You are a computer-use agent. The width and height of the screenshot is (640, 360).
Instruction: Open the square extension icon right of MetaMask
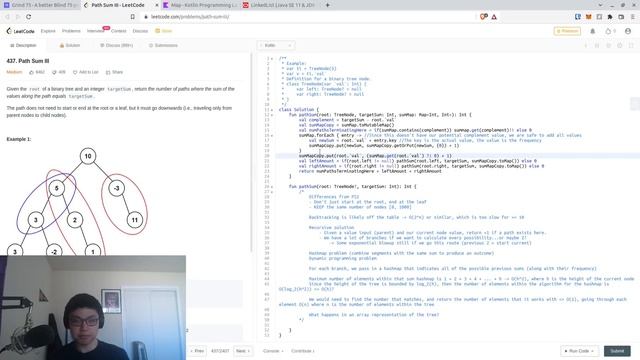click(599, 17)
